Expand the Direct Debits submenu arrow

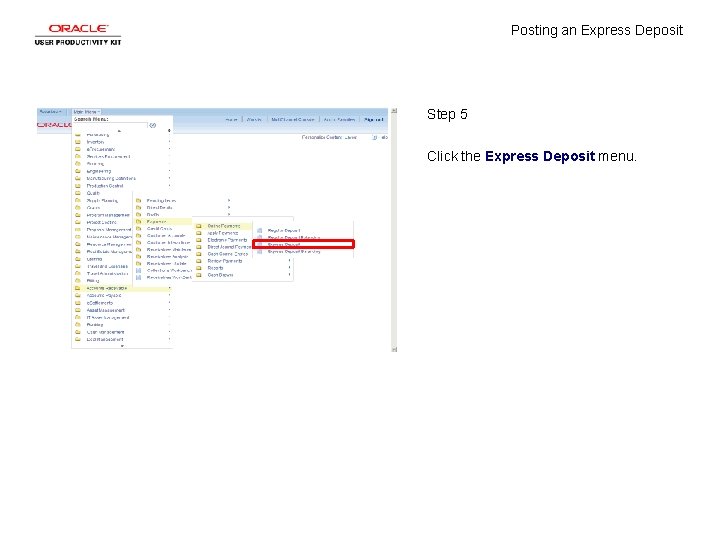pyautogui.click(x=229, y=207)
